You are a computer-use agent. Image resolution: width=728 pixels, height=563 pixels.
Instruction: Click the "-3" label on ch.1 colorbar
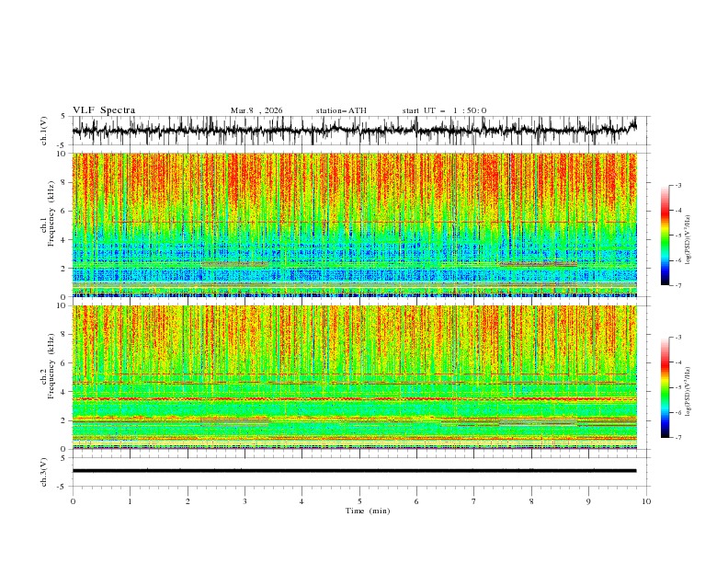tap(678, 185)
